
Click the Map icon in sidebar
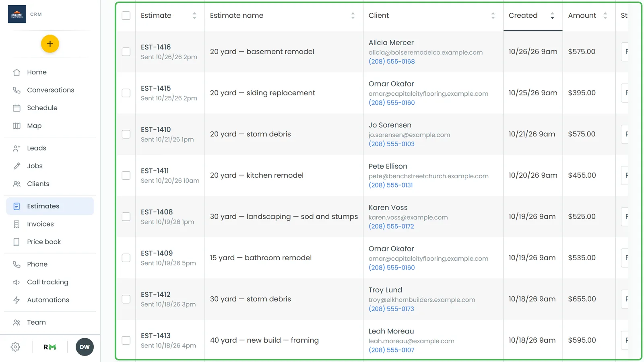[x=17, y=126]
